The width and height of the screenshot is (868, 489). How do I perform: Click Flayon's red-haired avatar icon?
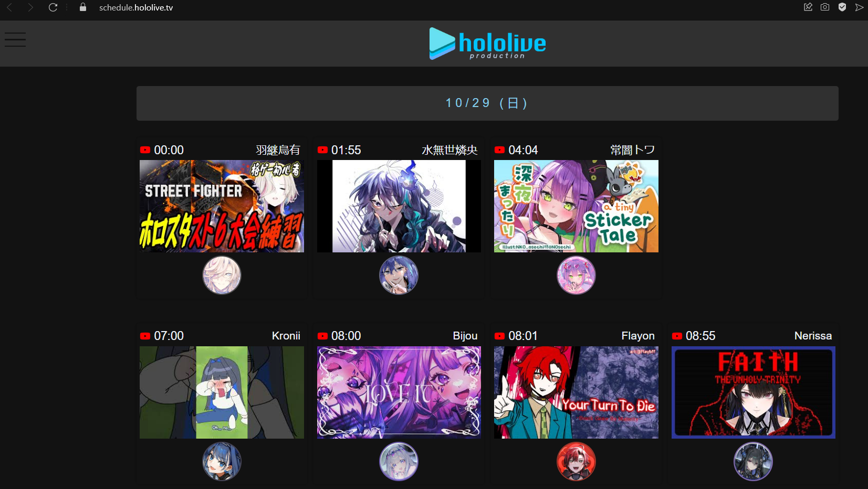[x=576, y=461]
